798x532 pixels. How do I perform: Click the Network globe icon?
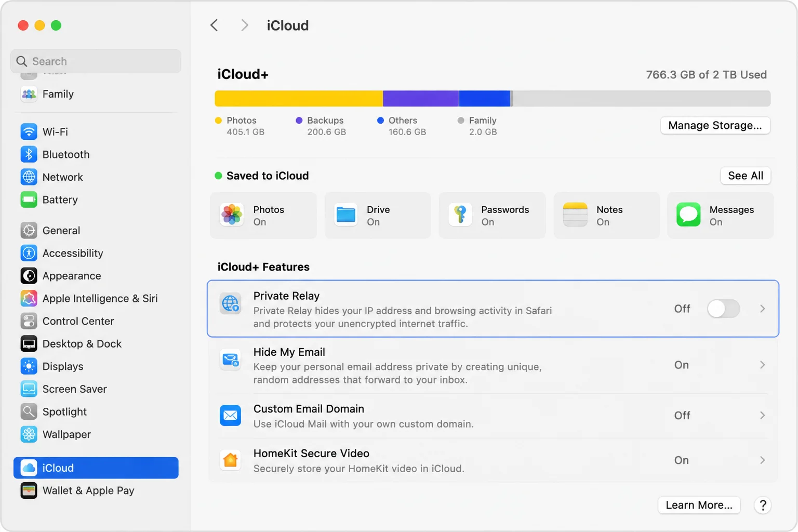coord(29,177)
